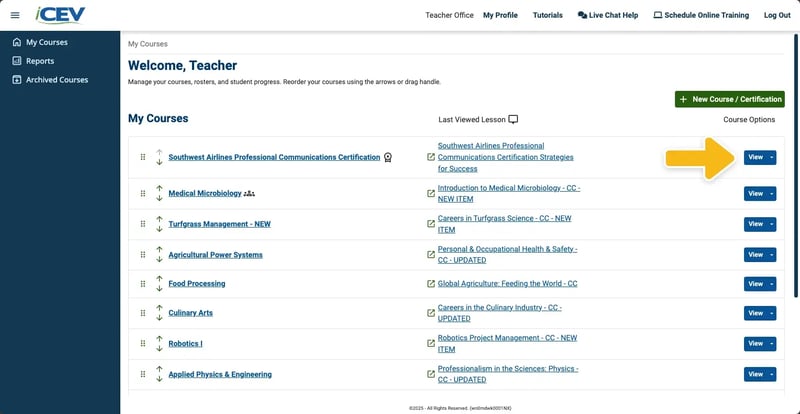Open Careers in the Culinary Industry lesson
800x414 pixels.
(x=499, y=313)
